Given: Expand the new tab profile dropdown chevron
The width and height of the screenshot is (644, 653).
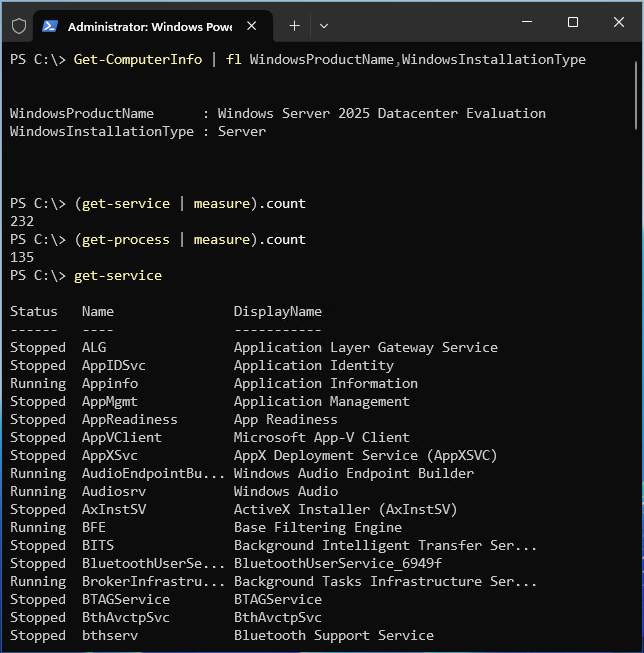Looking at the screenshot, I should 323,25.
